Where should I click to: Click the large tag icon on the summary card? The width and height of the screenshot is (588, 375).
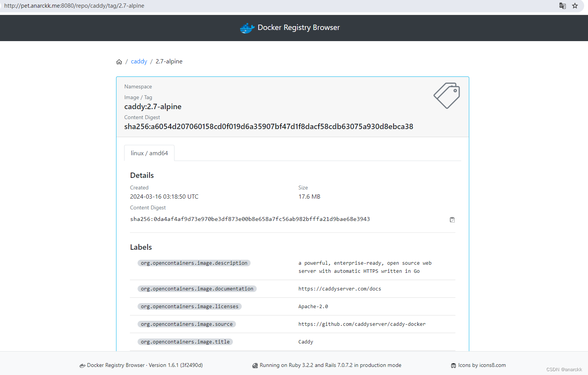[447, 96]
